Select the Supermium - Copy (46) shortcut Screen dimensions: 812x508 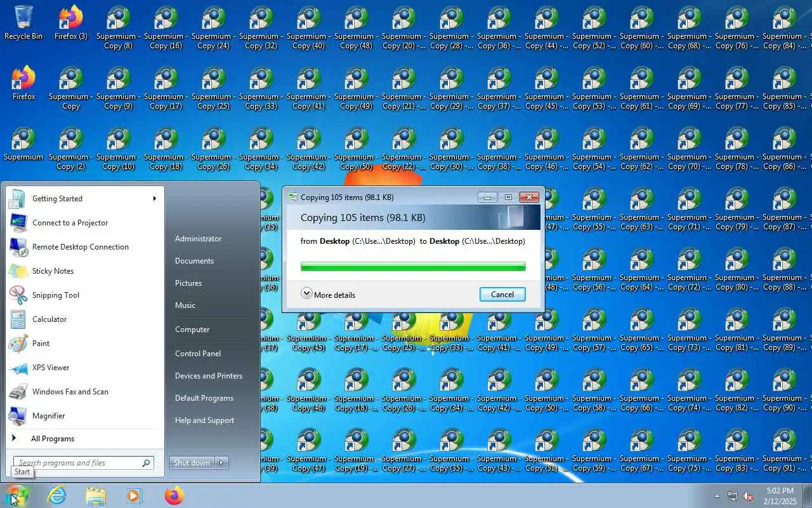308,390
